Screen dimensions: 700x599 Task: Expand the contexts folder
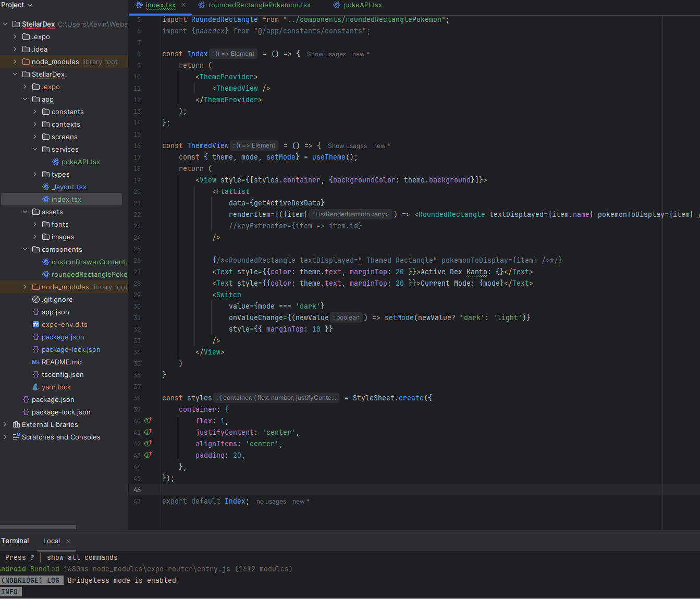pyautogui.click(x=35, y=124)
